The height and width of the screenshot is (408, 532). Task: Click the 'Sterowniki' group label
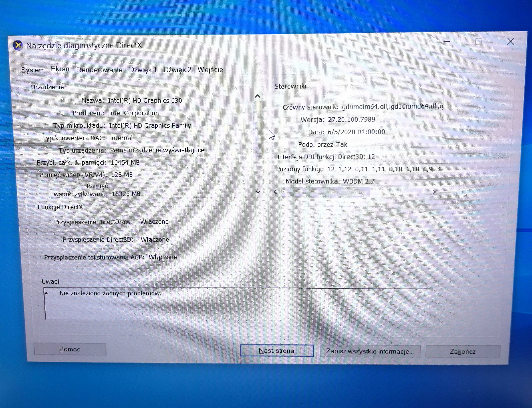[x=290, y=86]
